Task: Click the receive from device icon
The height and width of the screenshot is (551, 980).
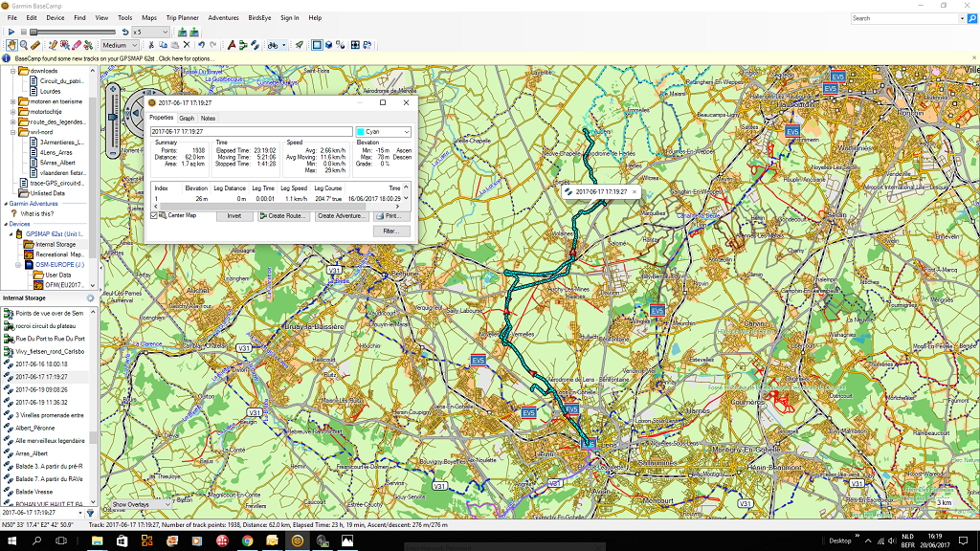Action: 194,32
